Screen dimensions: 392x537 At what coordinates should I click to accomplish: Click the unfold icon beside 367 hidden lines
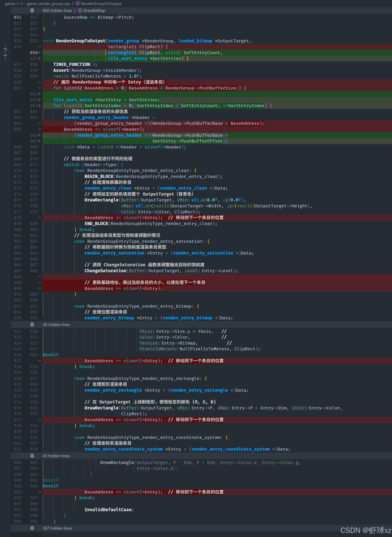click(x=32, y=528)
